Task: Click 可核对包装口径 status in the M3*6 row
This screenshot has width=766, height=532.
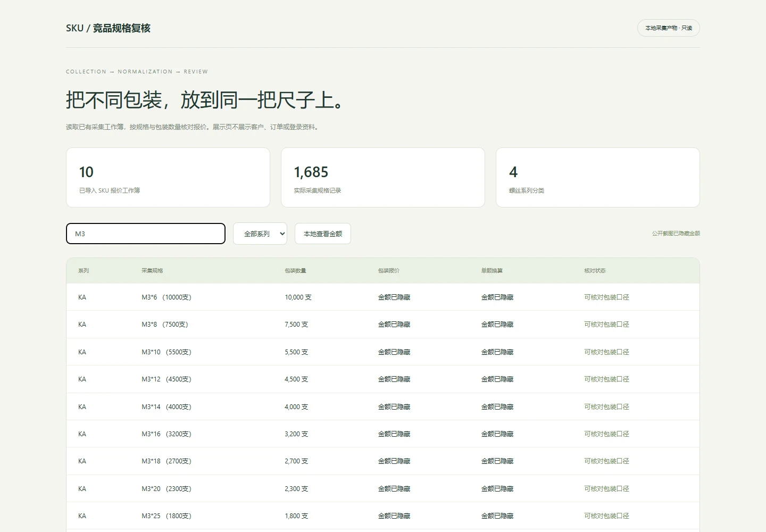Action: point(606,297)
